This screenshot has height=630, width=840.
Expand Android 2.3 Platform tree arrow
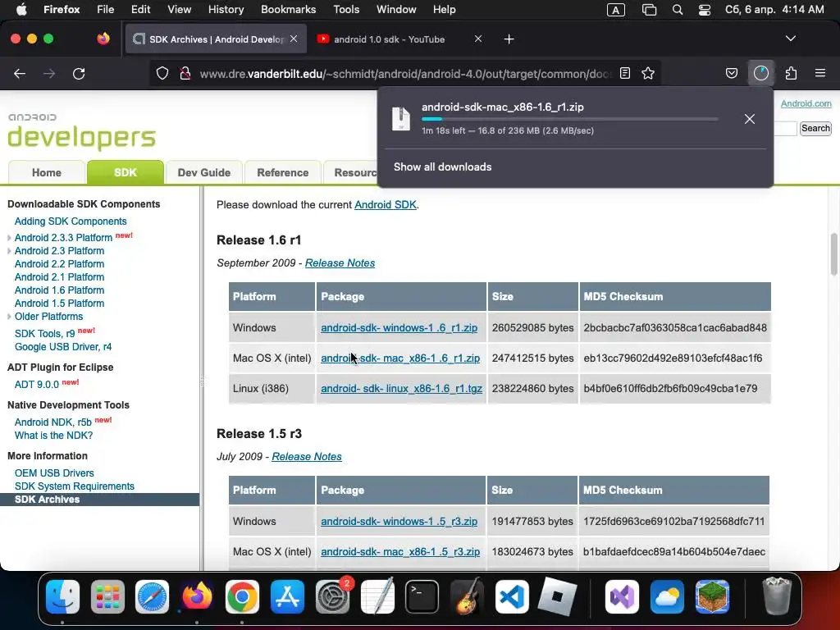point(9,251)
